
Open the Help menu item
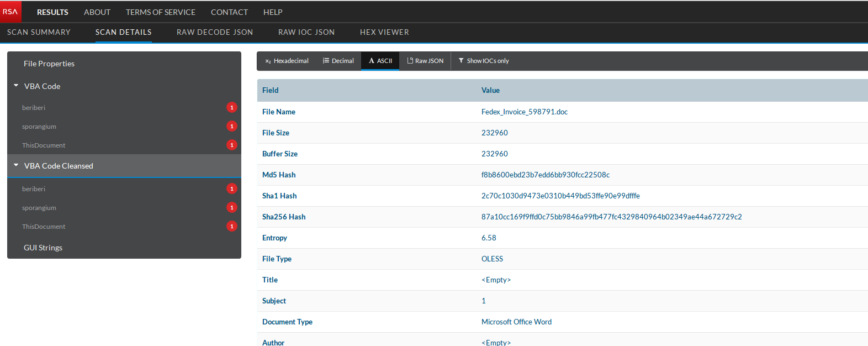(x=273, y=12)
